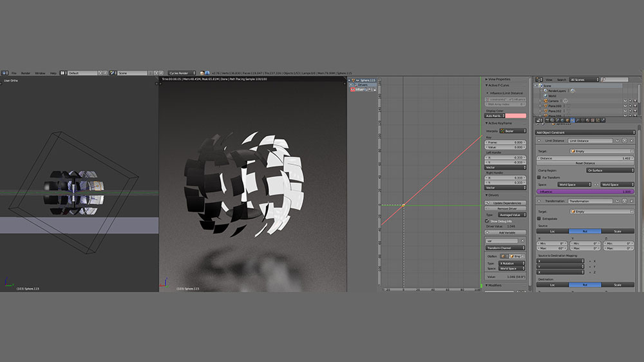Screen dimensions: 644x362
Task: Toggle Transformation constraint eye visibility
Action: 618,201
